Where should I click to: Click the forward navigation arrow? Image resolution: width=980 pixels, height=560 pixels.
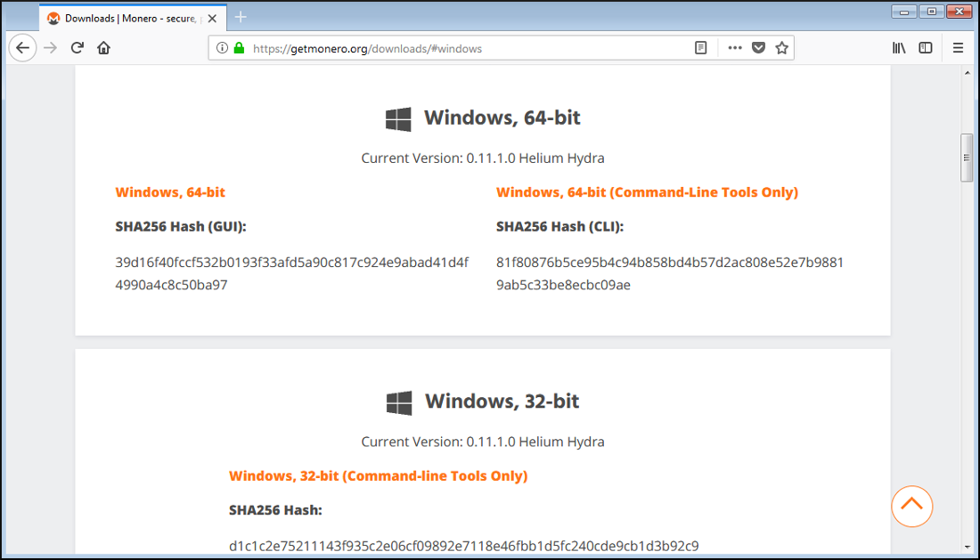tap(51, 48)
